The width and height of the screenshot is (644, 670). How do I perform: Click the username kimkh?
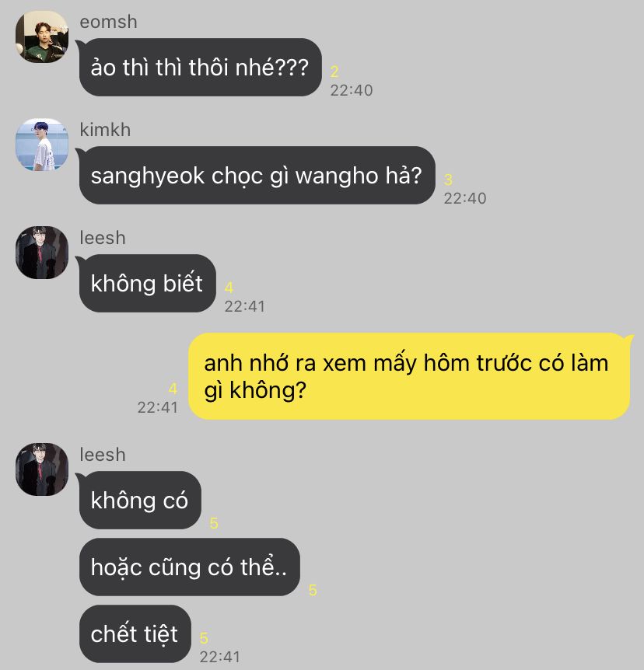tap(105, 130)
